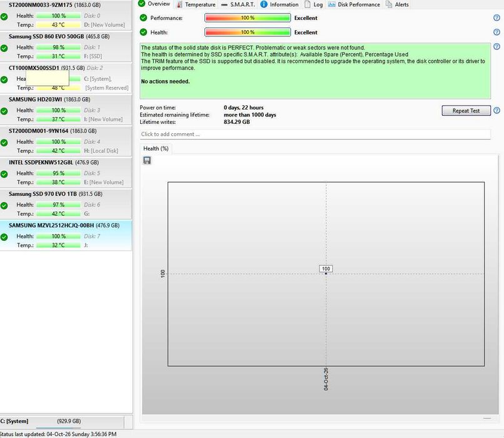Click the Performance 100 % gradient bar
Image resolution: width=504 pixels, height=438 pixels.
[248, 18]
